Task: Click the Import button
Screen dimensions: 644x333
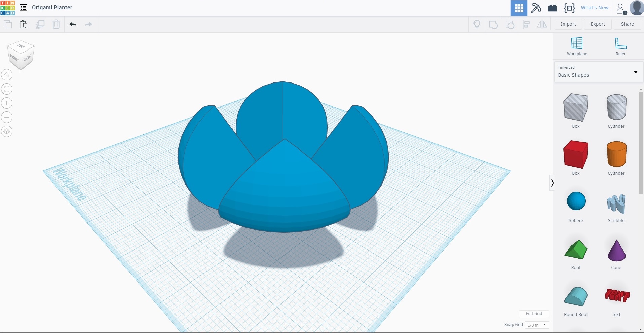Action: [x=568, y=24]
